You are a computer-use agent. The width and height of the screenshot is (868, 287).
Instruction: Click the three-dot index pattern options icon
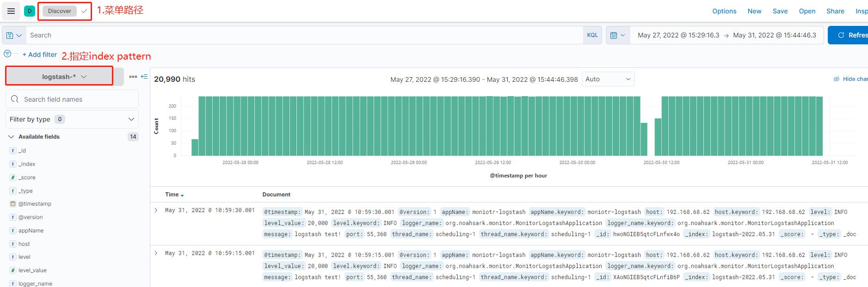pos(133,77)
